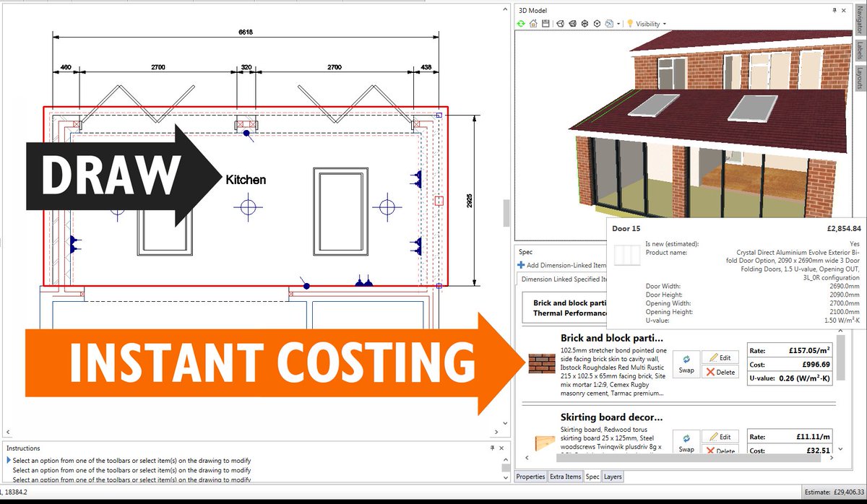Pin the 3D Model panel
Viewport: 867px width, 504px height.
pos(834,10)
